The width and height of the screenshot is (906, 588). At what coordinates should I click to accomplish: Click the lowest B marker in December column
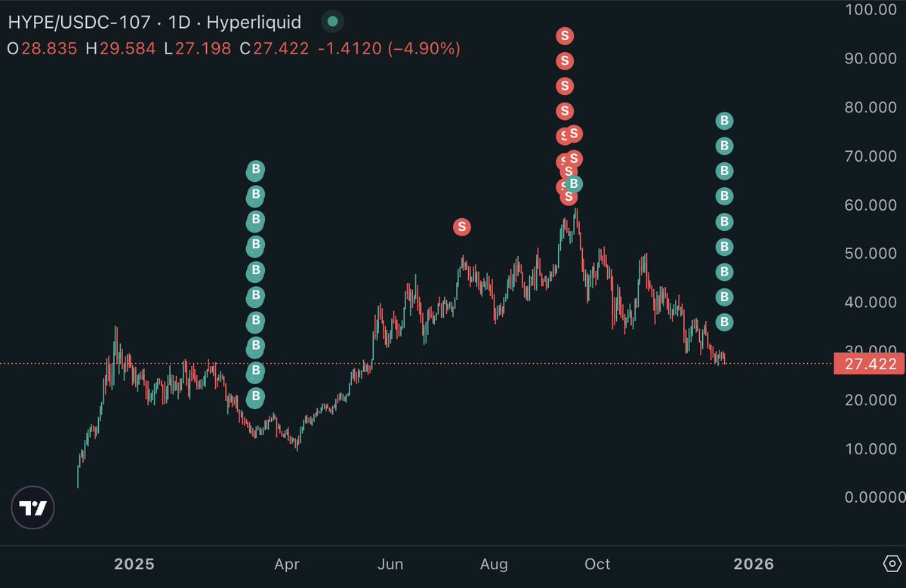tap(724, 322)
